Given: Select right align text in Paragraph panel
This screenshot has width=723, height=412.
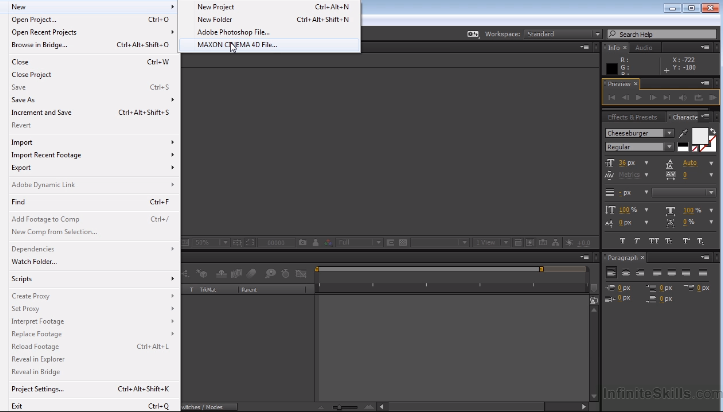Looking at the screenshot, I should (640, 273).
